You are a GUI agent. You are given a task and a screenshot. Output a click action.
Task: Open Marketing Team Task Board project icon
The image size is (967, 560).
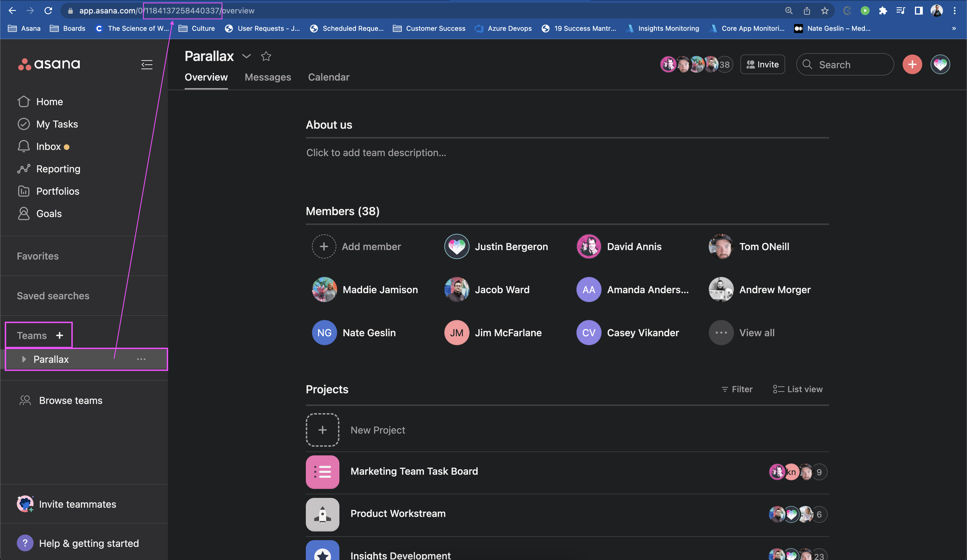[322, 472]
